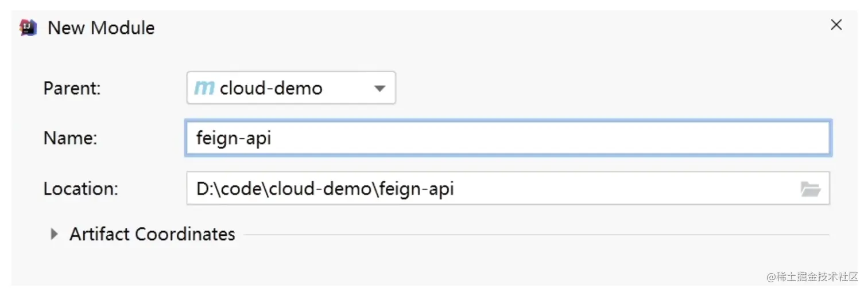
Task: Click the Maven 'm' icon beside cloud-demo
Action: (204, 88)
